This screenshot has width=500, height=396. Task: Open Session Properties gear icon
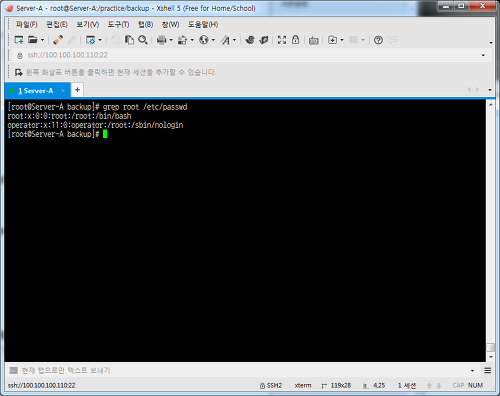[x=90, y=40]
